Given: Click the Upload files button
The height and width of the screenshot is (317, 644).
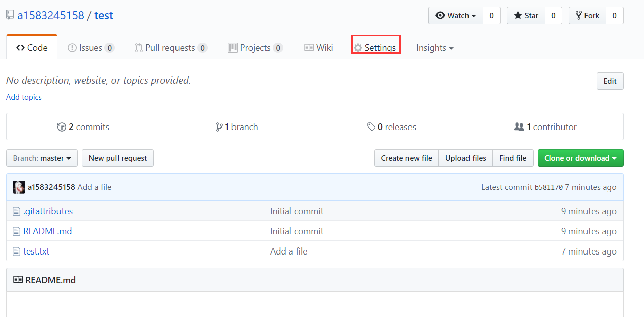Looking at the screenshot, I should pyautogui.click(x=465, y=158).
